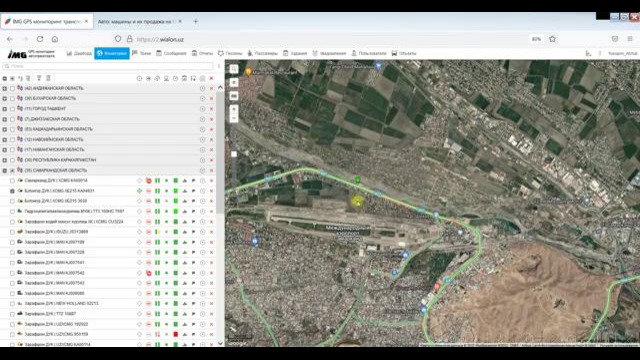This screenshot has width=640, height=360.
Task: Remove Навоийская область group from list
Action: tap(211, 140)
